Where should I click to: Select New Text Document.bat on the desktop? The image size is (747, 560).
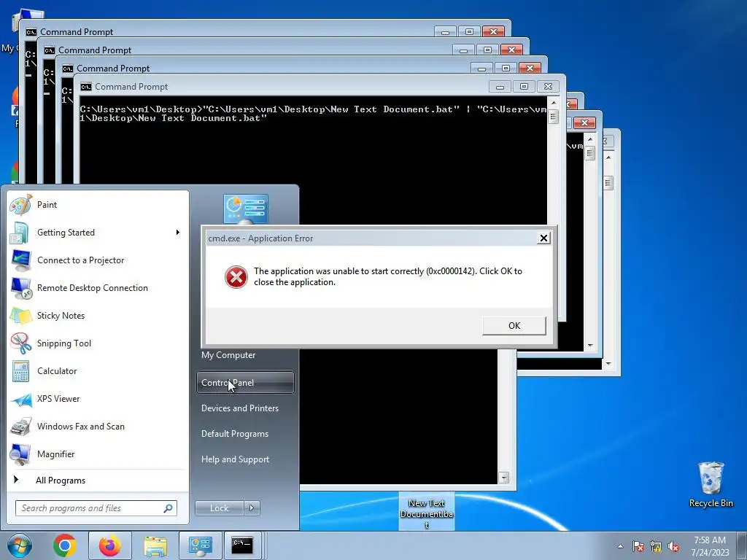pyautogui.click(x=426, y=511)
